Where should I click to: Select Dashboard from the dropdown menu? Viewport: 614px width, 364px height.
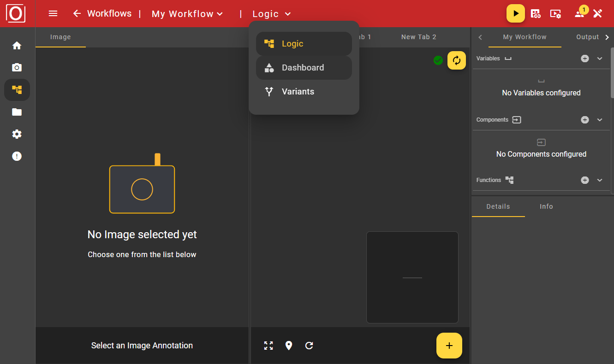[x=304, y=68]
